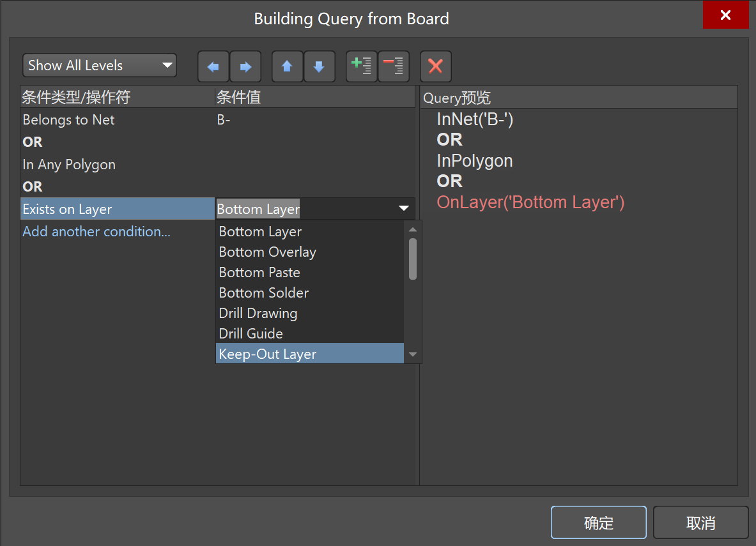
Task: Select the In Any Polygon condition row
Action: tap(69, 165)
